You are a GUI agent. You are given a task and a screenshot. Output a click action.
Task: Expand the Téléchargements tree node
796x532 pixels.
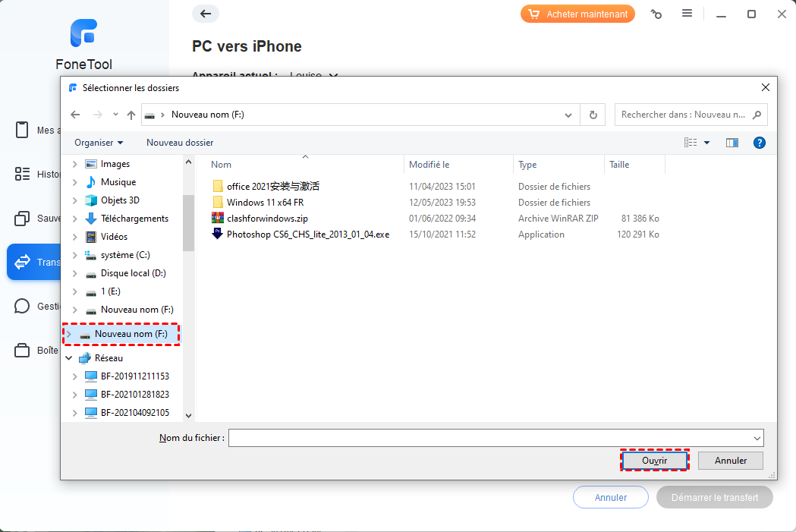[x=74, y=219]
